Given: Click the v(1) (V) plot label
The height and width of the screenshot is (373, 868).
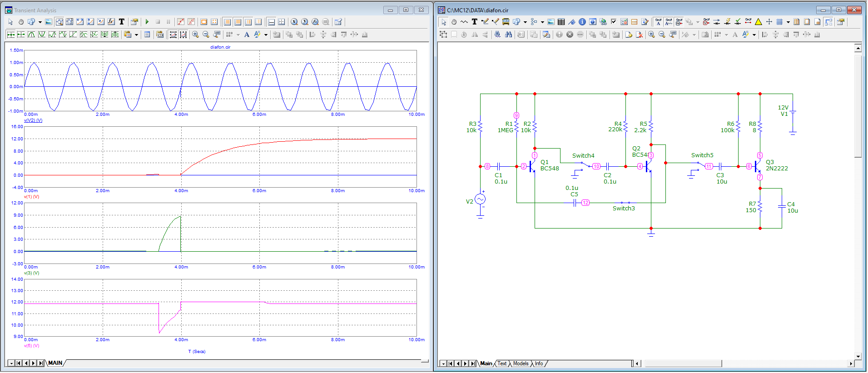Looking at the screenshot, I should click(32, 197).
